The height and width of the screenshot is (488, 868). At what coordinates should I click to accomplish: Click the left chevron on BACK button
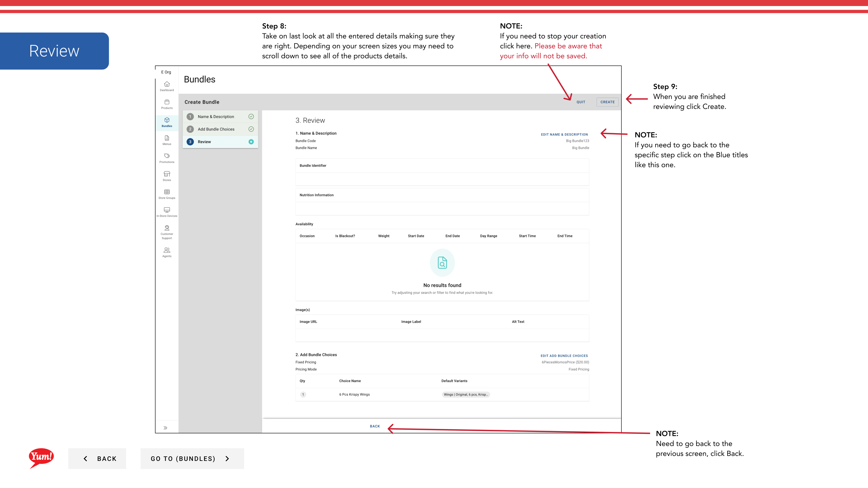coord(86,459)
